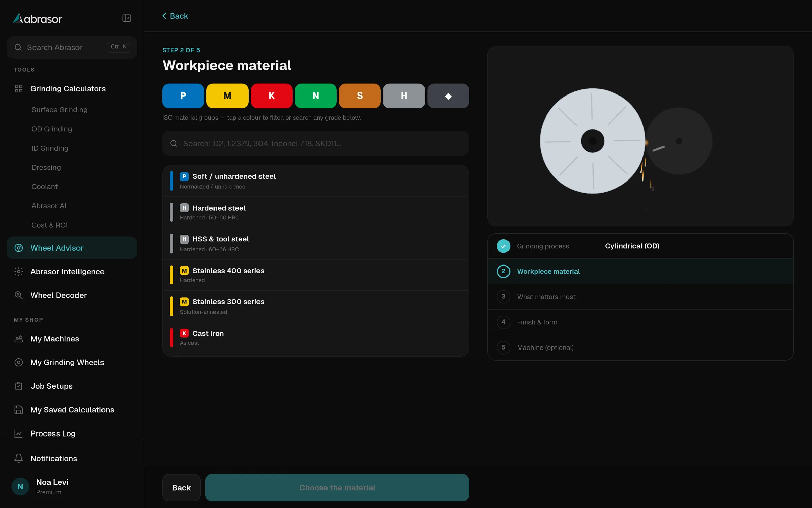
Task: Filter by orange S superalloy group
Action: [360, 96]
